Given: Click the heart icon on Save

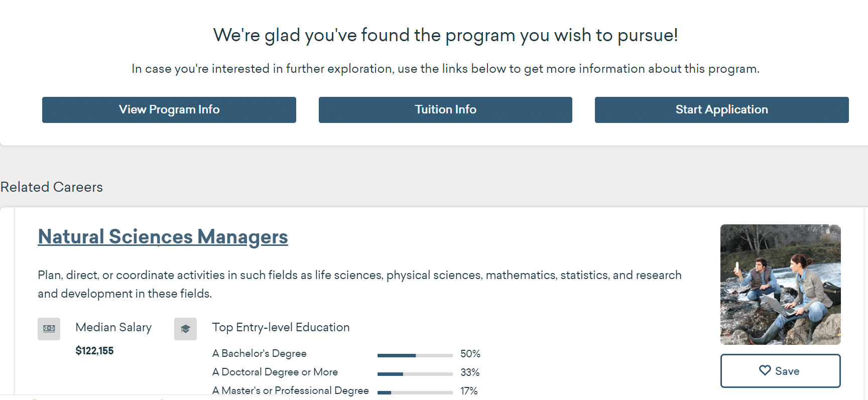Looking at the screenshot, I should tap(765, 370).
